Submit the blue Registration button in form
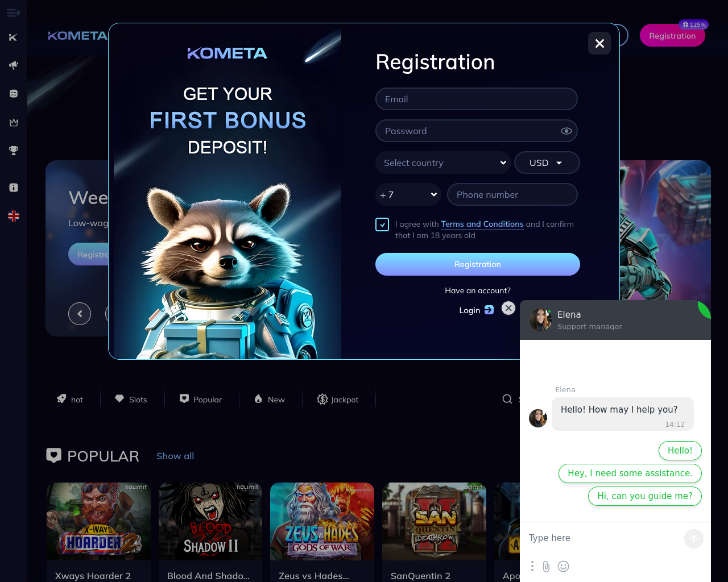Viewport: 728px width, 582px height. click(x=478, y=264)
